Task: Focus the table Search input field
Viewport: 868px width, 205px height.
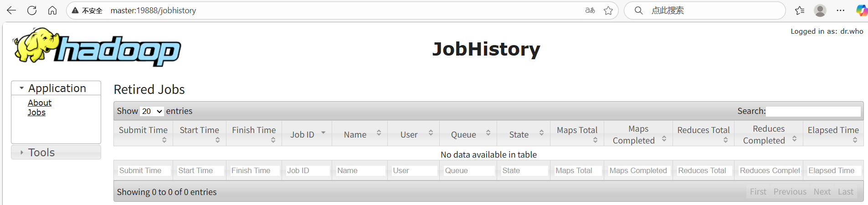Action: [813, 111]
